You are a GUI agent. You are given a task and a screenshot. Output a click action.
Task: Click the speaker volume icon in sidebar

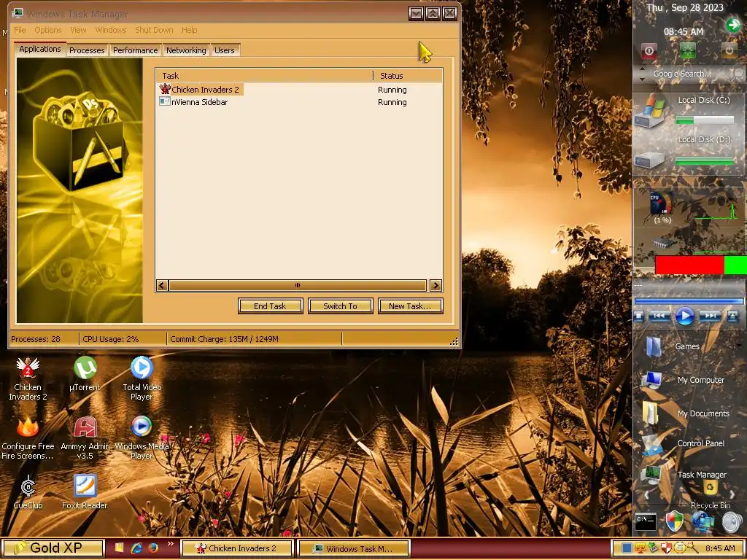click(732, 522)
